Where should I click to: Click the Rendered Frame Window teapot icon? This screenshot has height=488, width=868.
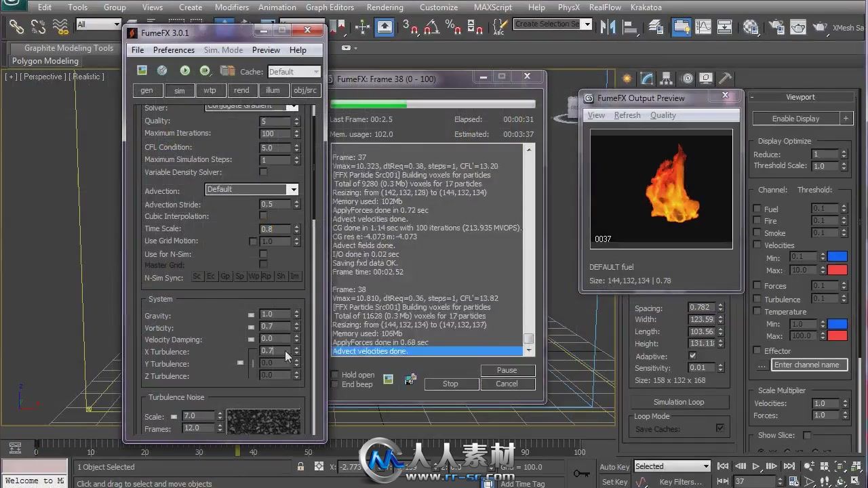coord(798,27)
